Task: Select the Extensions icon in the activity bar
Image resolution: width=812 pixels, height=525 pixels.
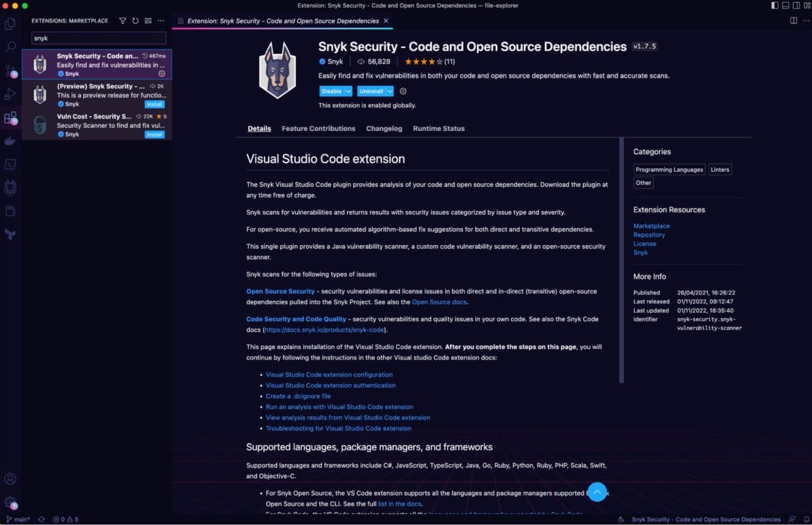Action: [9, 117]
